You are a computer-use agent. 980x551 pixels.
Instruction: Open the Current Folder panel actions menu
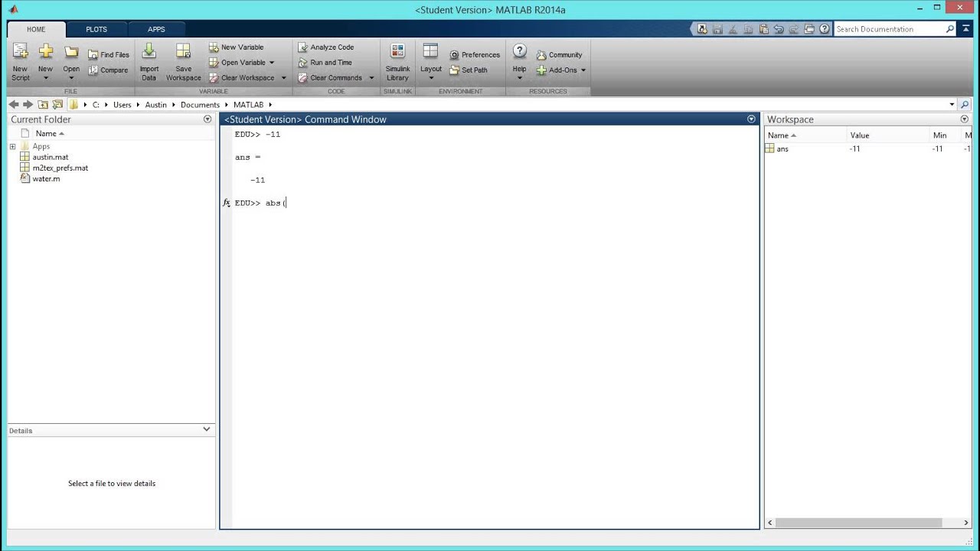coord(207,119)
